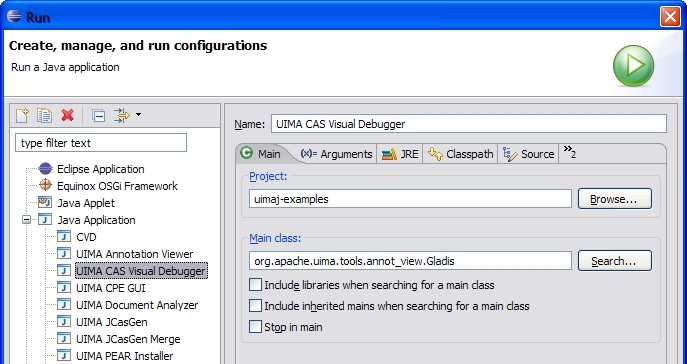Select UIMA Document Analyzer configuration
Viewport: 687px width, 364px height.
(137, 305)
